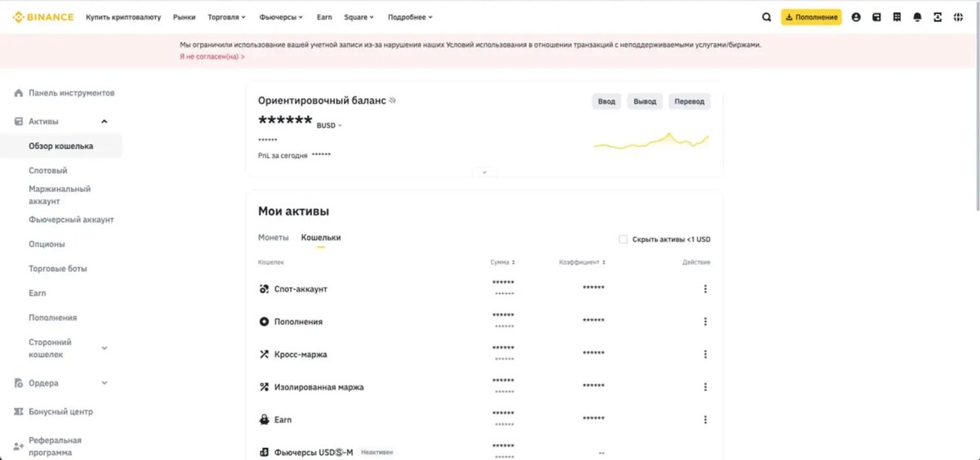Sort the table by Сумма column
980x460 pixels.
pos(502,262)
